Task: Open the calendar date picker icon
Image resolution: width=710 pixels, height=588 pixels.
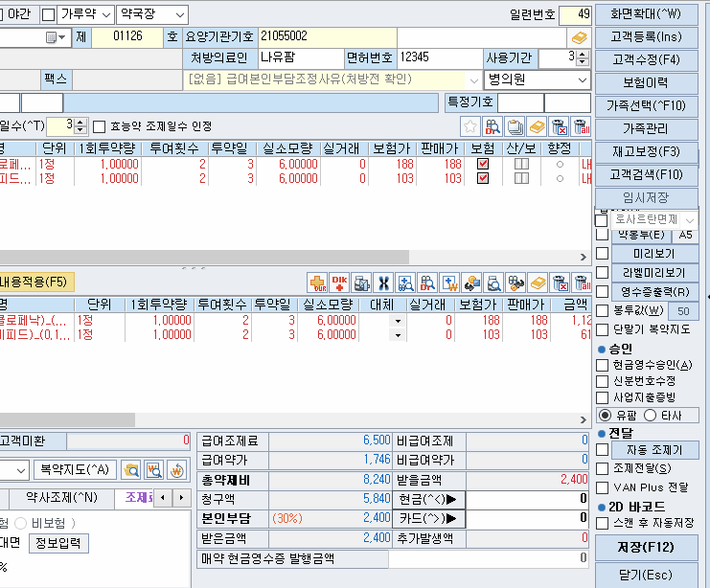Action: click(56, 37)
